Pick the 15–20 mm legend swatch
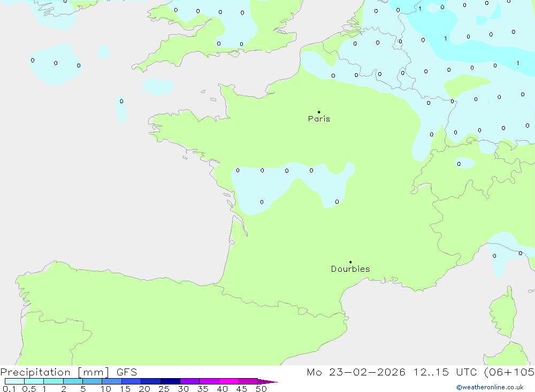Viewport: 535px width, 392px height. coord(131,381)
